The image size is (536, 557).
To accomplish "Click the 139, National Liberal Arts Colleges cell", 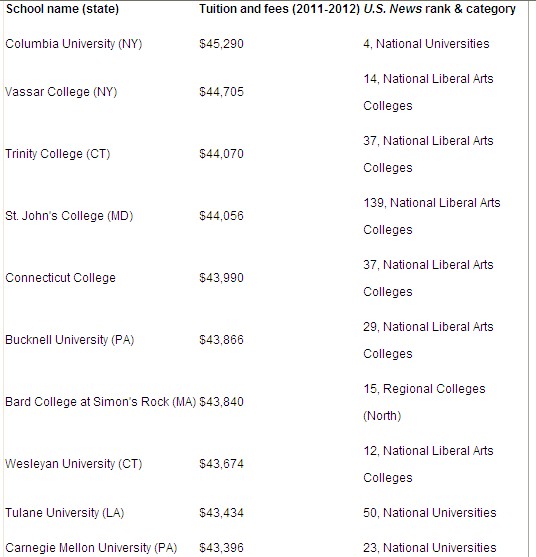I will [x=432, y=216].
